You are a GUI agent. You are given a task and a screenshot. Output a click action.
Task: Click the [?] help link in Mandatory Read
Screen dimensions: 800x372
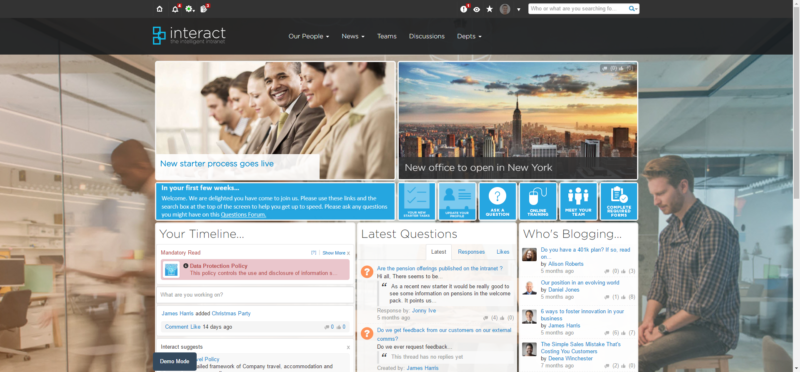click(x=314, y=253)
